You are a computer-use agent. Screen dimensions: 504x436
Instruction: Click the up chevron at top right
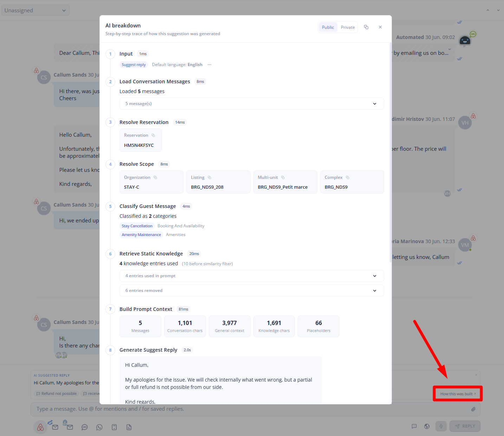(487, 10)
